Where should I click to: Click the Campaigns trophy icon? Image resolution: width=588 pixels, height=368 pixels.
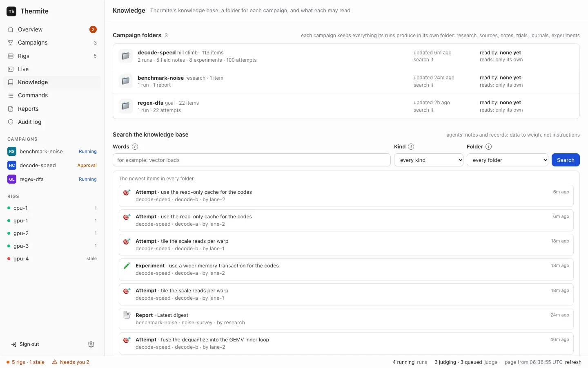11,43
